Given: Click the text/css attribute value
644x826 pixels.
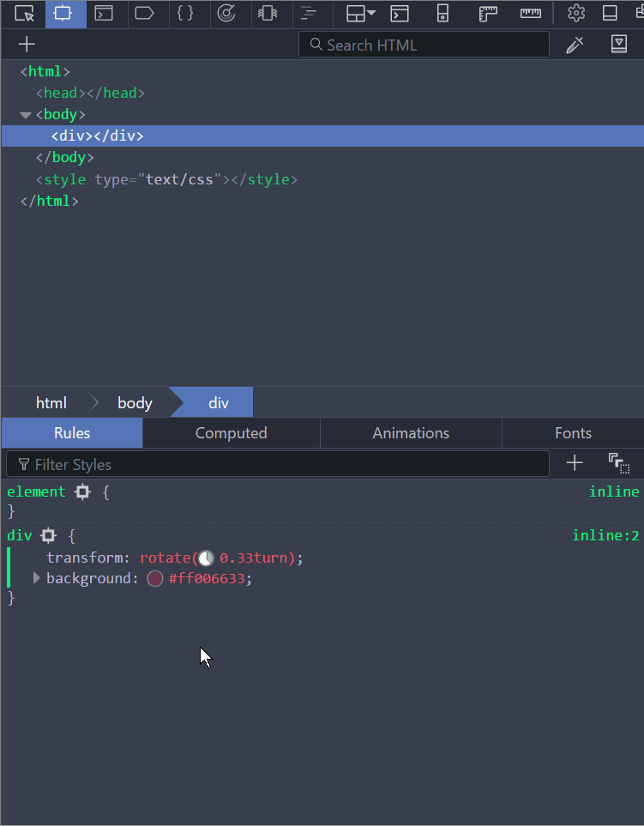Looking at the screenshot, I should (179, 179).
